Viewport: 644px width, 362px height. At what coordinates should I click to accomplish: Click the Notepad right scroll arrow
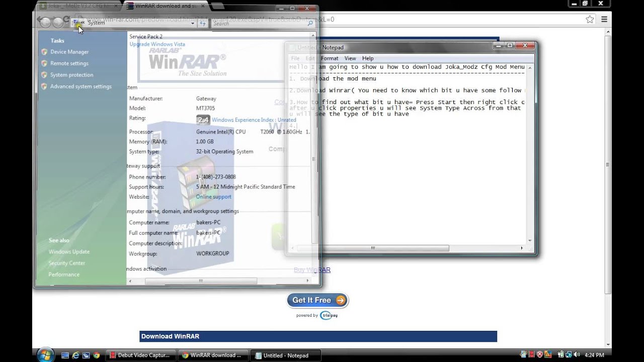click(x=522, y=248)
